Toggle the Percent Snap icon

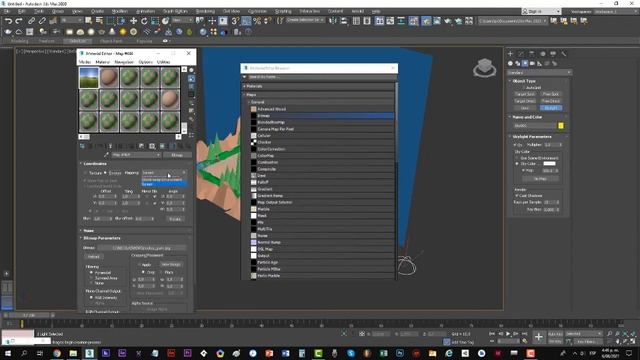click(x=257, y=20)
